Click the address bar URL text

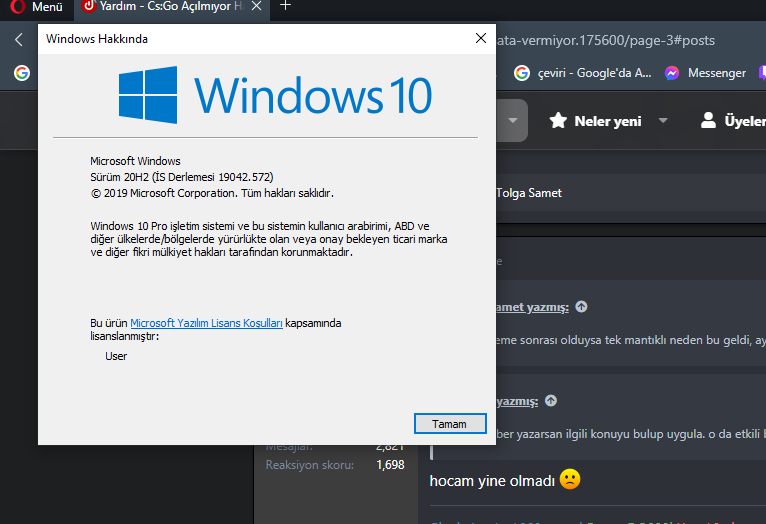click(605, 40)
